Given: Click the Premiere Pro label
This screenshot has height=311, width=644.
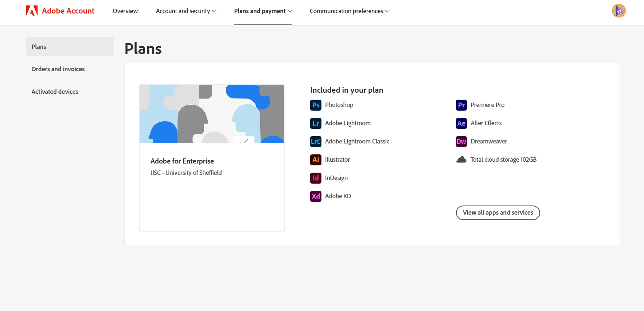Looking at the screenshot, I should coord(488,105).
